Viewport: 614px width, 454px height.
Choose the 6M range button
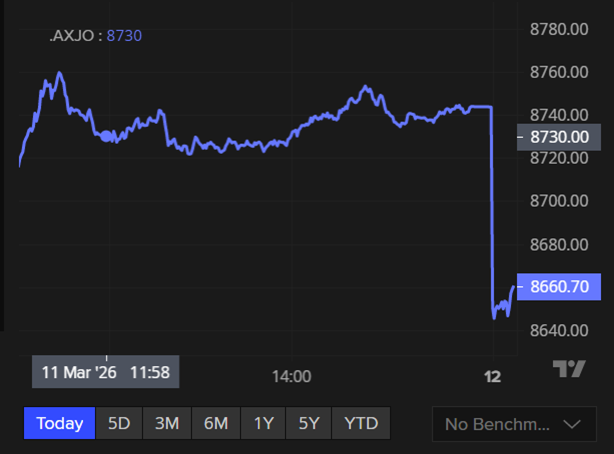tap(215, 423)
